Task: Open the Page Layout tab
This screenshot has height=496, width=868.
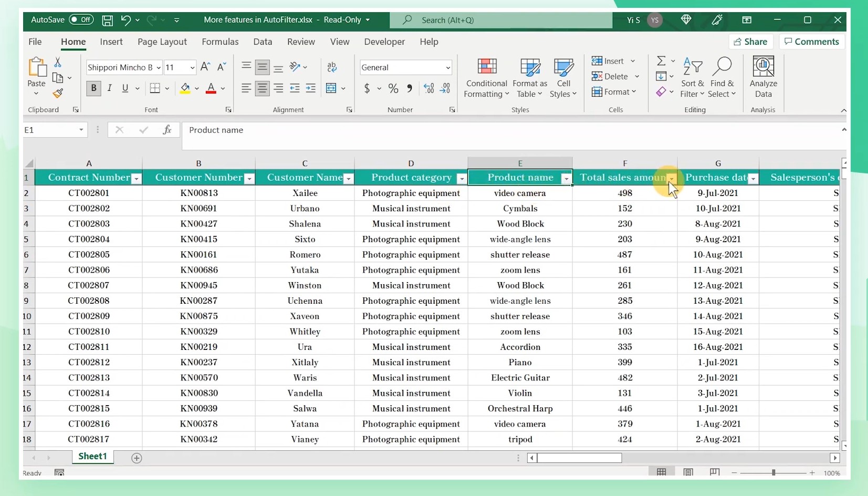Action: (162, 42)
